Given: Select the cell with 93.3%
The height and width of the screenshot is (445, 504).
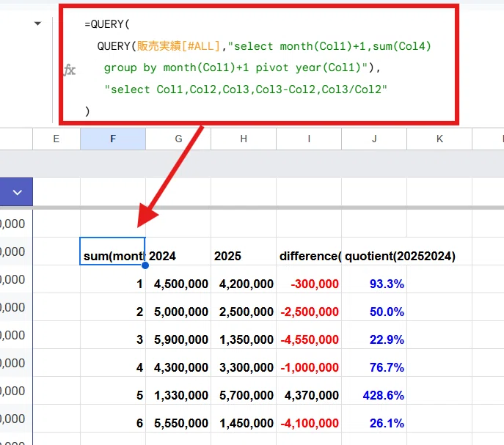Looking at the screenshot, I should 374,279.
